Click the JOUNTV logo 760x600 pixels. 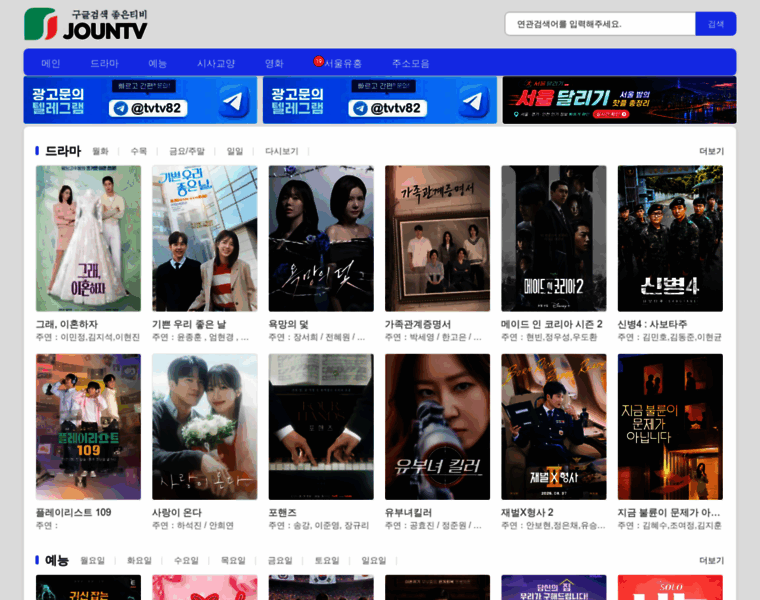point(86,24)
